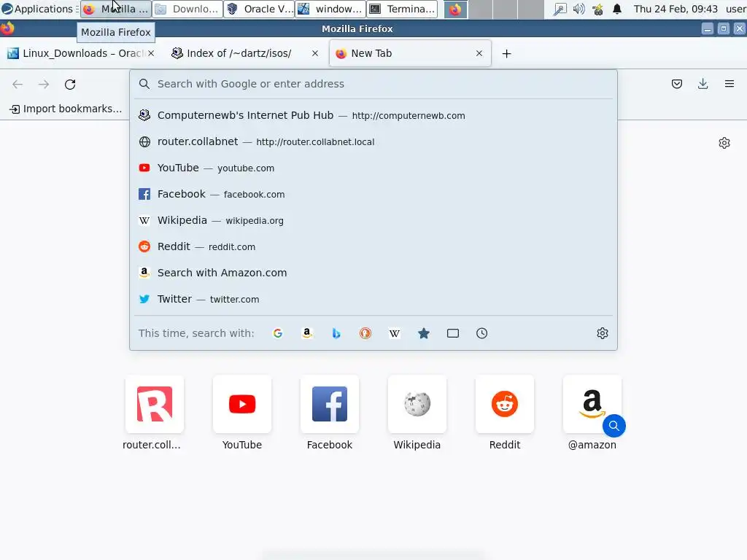Switch to Oracle V... taskbar window
747x560 pixels.
pos(259,9)
